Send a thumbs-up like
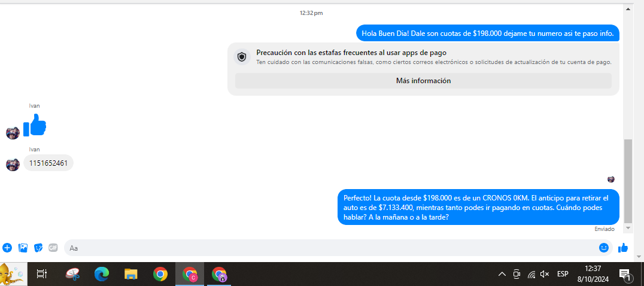The width and height of the screenshot is (644, 286). [623, 248]
